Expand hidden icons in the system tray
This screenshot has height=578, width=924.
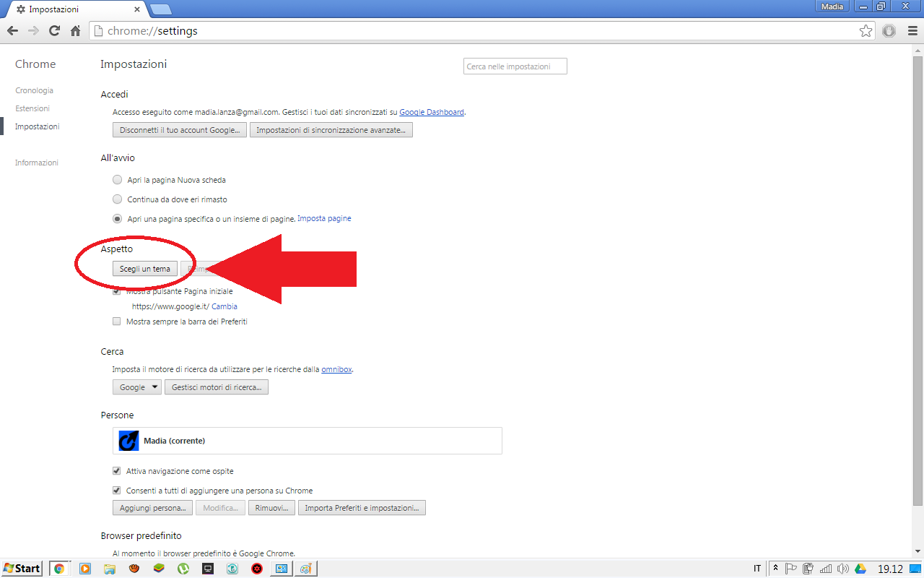(x=775, y=569)
